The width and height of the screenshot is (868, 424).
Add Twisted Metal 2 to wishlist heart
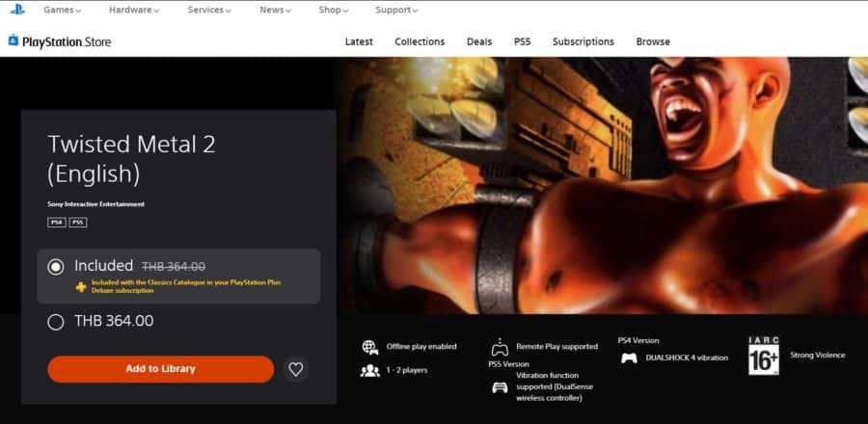[x=296, y=369]
